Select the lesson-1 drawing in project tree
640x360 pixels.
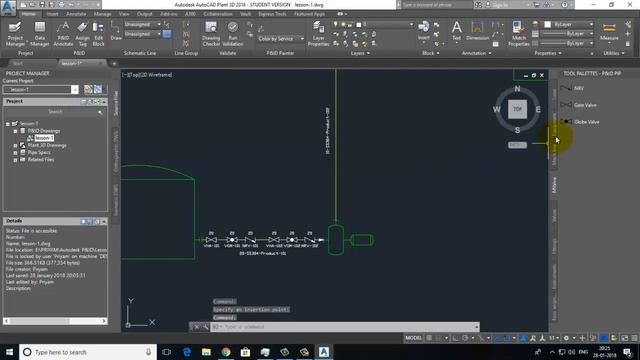(x=44, y=138)
